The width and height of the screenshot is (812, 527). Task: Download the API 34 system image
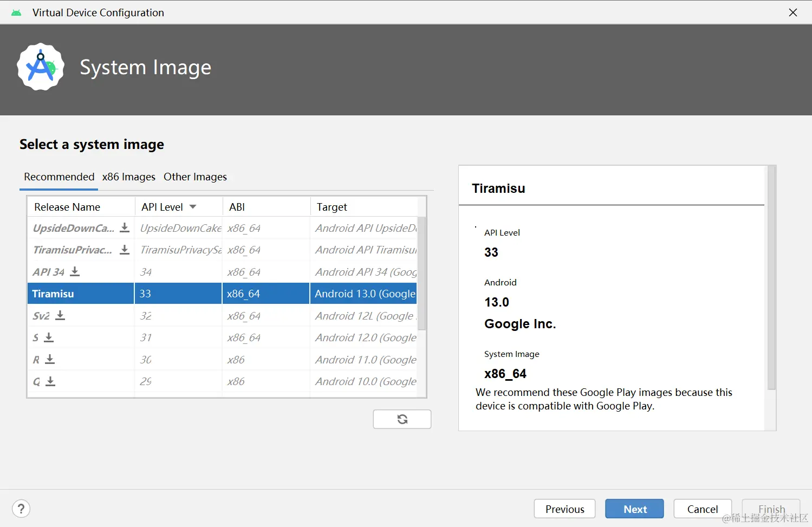[75, 271]
